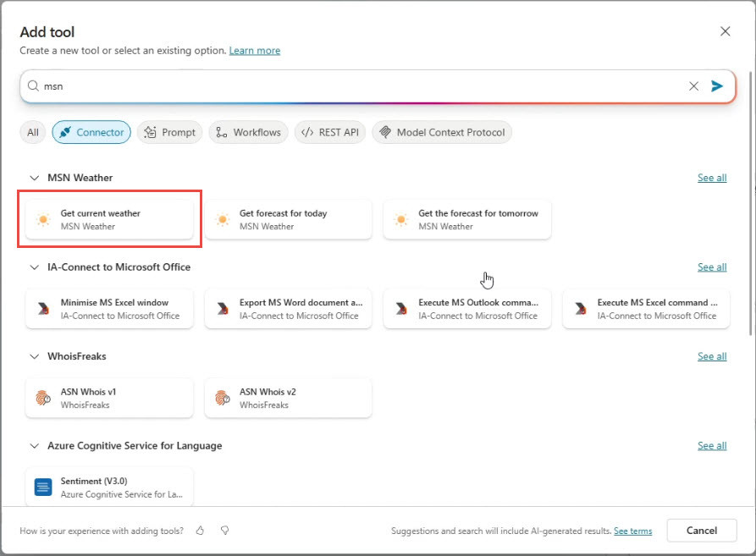Screen dimensions: 756x556
Task: Open the See terms link
Action: click(633, 531)
